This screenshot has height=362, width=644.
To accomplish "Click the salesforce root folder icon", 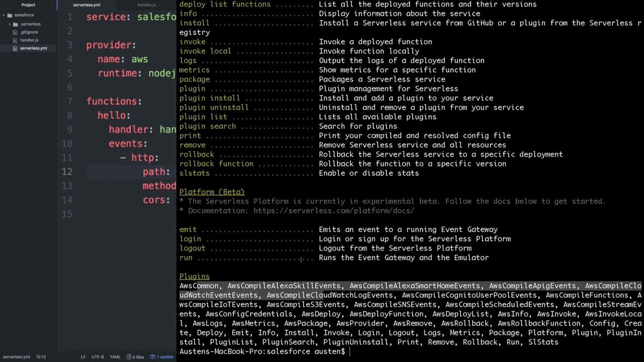I will click(10, 15).
